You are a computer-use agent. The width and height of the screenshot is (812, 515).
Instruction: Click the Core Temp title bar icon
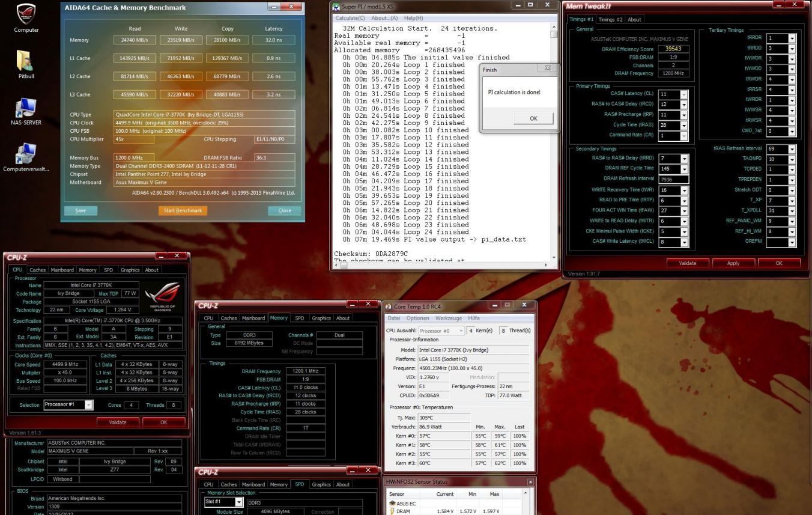[x=388, y=306]
